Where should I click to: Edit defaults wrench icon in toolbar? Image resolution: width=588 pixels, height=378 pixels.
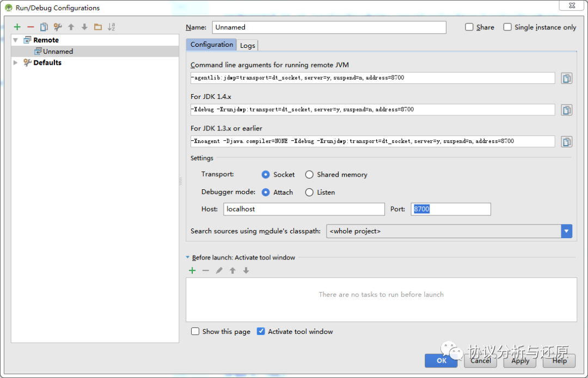pyautogui.click(x=57, y=27)
